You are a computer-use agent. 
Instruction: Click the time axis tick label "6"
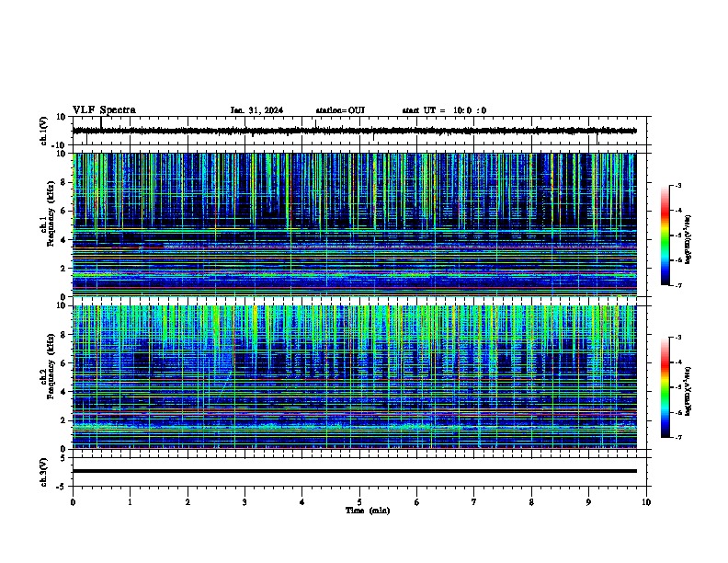pos(417,502)
